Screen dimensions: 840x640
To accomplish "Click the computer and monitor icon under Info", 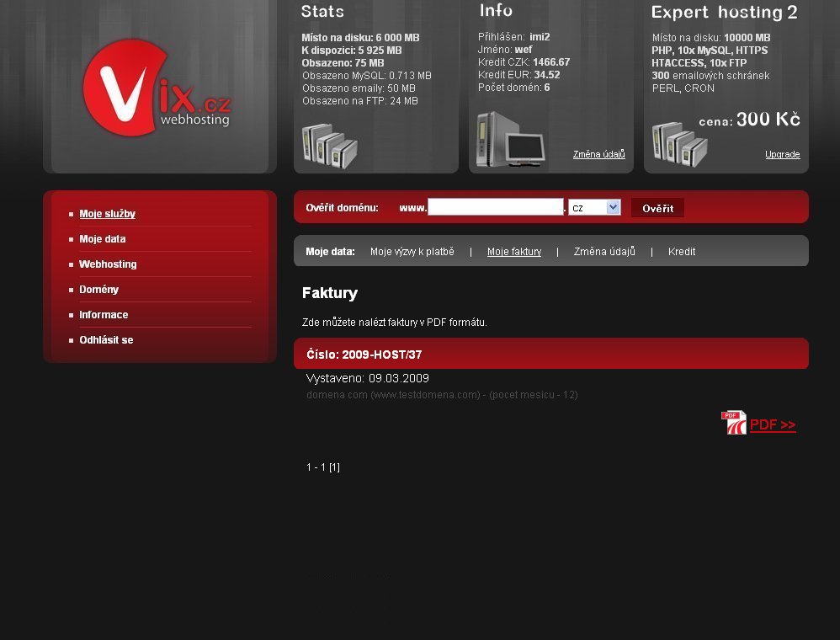I will click(x=510, y=139).
